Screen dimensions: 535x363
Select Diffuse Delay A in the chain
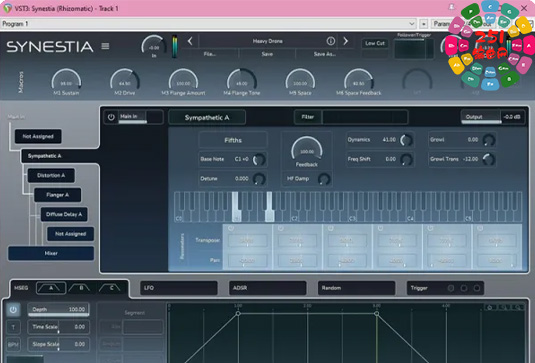(64, 214)
